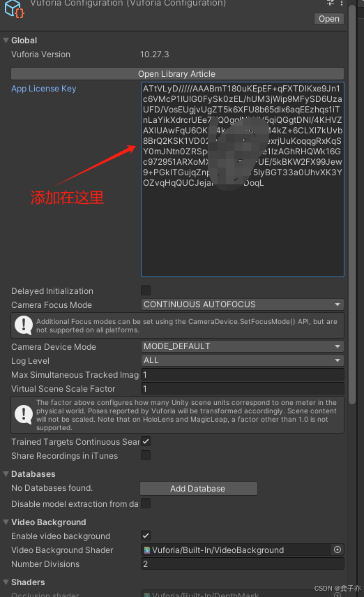
Task: Open the inspector kebab options menu
Action: [342, 3]
